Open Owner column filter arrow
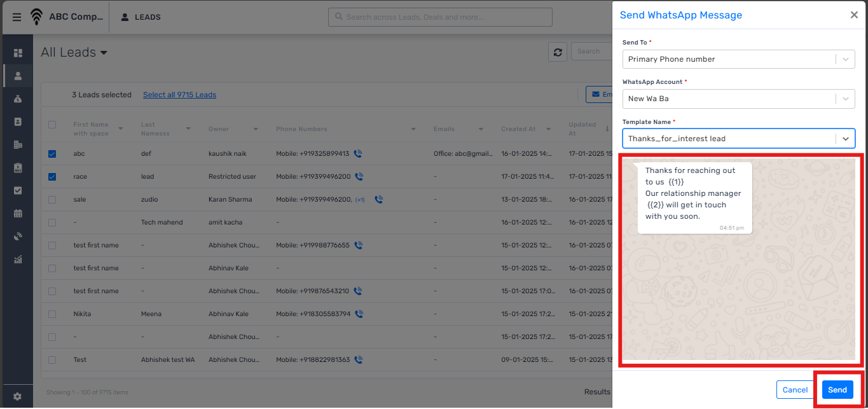868x409 pixels. (256, 129)
